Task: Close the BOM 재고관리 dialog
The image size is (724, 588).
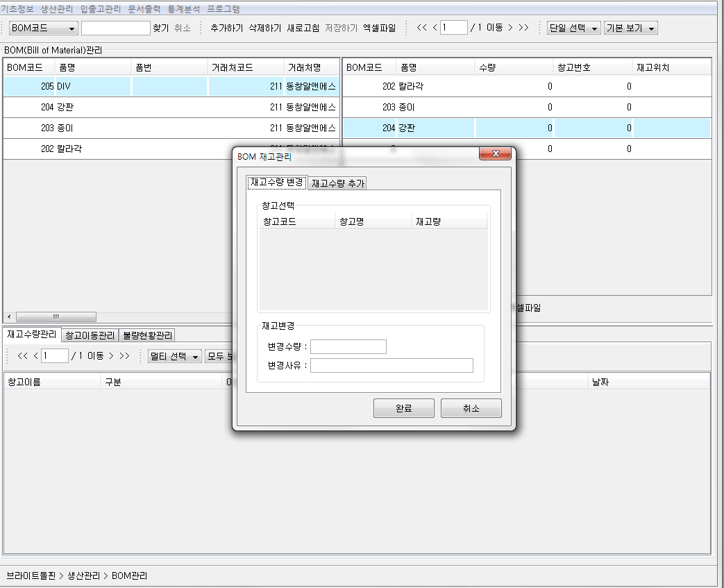Action: pos(496,154)
